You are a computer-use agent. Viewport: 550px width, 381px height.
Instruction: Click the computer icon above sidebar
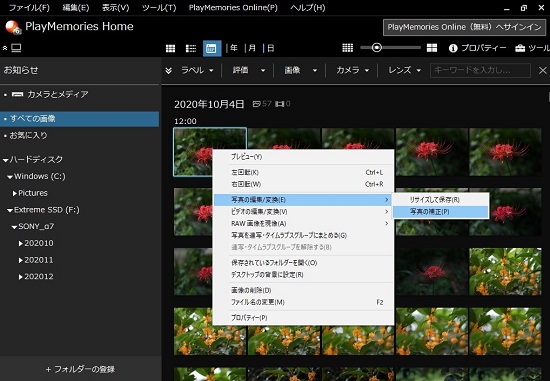(16, 48)
